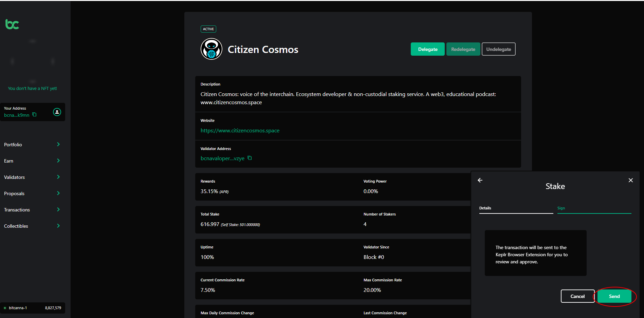
Task: Expand the Portfolio menu
Action: 58,144
